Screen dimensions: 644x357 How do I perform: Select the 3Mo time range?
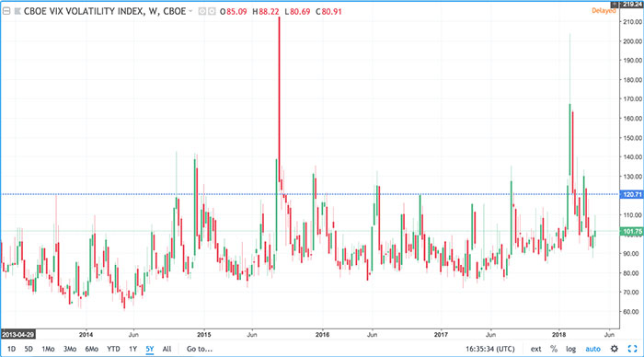[70, 349]
